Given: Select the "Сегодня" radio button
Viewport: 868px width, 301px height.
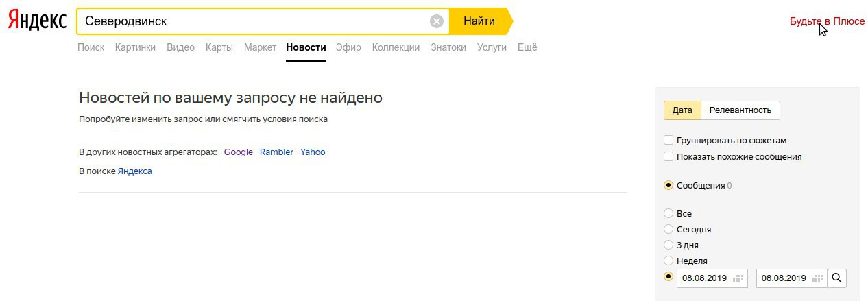Looking at the screenshot, I should pos(668,229).
